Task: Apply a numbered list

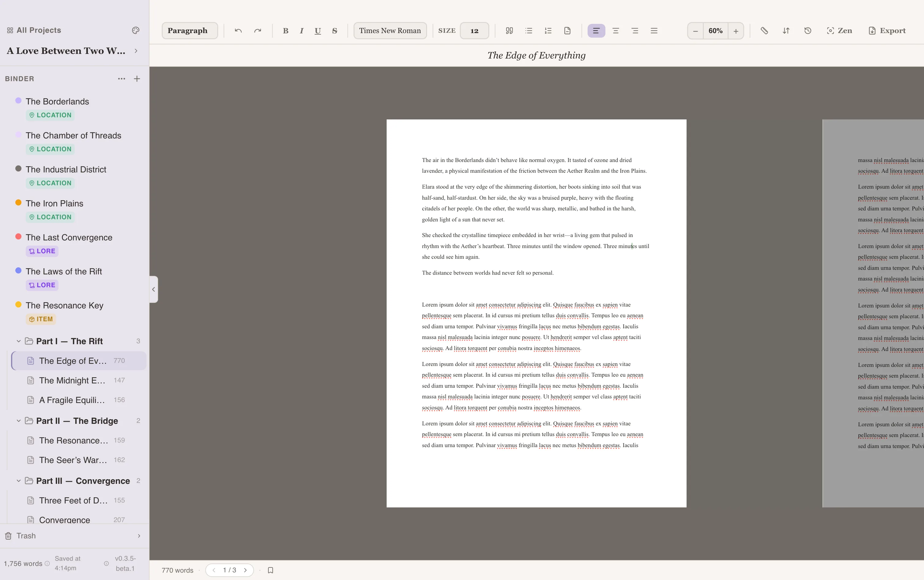Action: point(548,30)
